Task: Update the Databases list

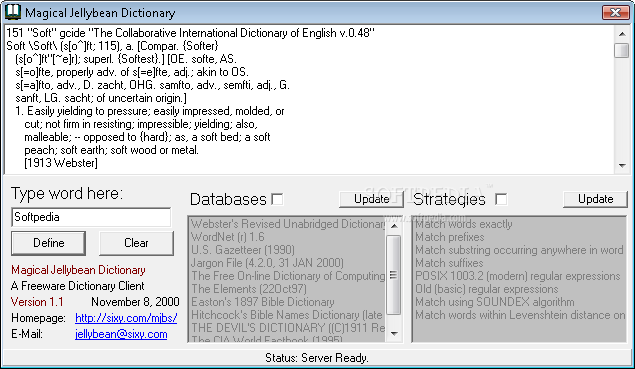Action: pos(371,199)
